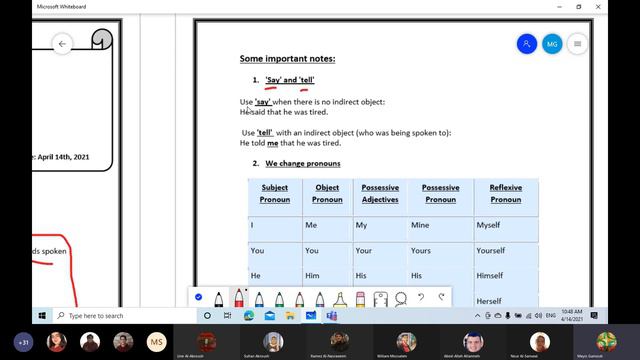
Task: Undo the last whiteboard action
Action: pyautogui.click(x=421, y=297)
